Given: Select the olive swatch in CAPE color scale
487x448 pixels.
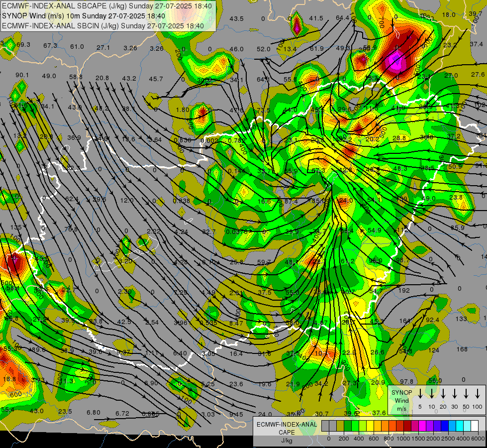Looking at the screenshot, I should coord(340,426).
